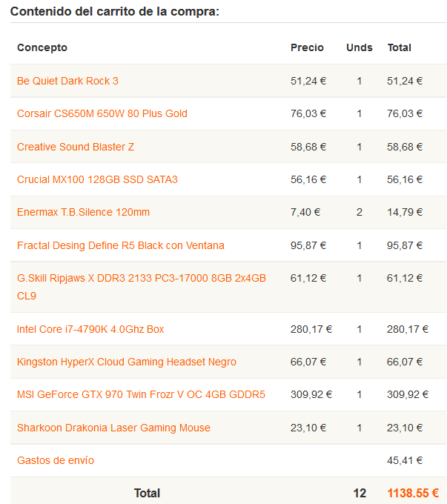Select MSI GeForce GTX 970 Twin Frozr link
This screenshot has width=447, height=504.
pyautogui.click(x=141, y=394)
